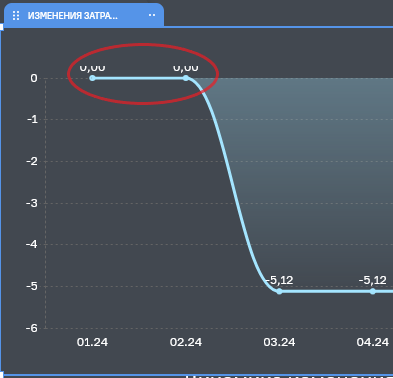This screenshot has width=393, height=378.
Task: Click the -3 y-axis tick label
Action: tap(32, 203)
